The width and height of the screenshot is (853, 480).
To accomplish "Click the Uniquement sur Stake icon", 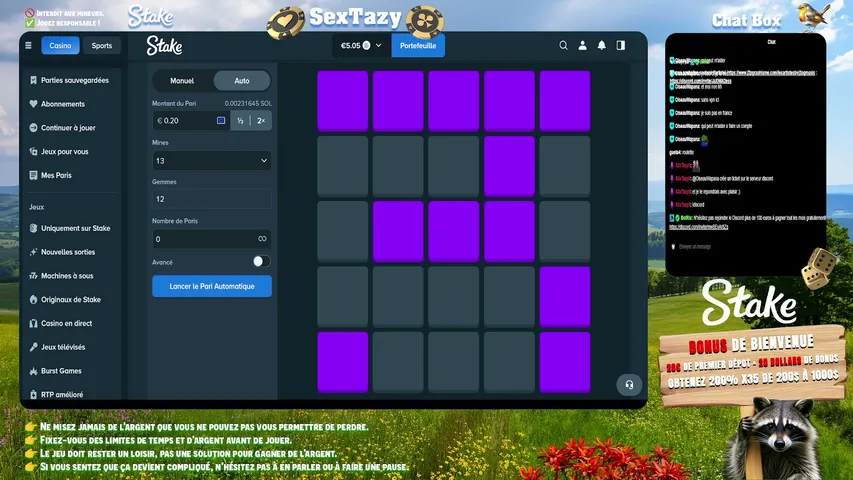I will click(x=33, y=228).
